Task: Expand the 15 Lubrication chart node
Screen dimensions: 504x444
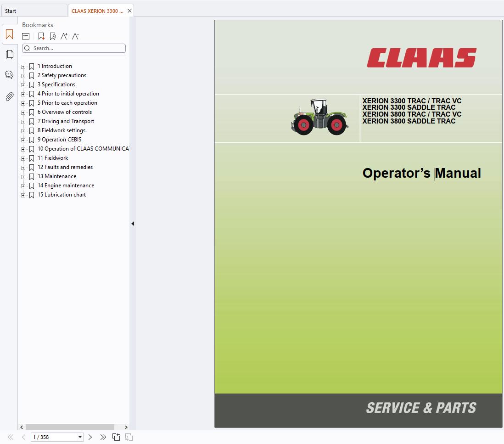Action: pyautogui.click(x=23, y=195)
